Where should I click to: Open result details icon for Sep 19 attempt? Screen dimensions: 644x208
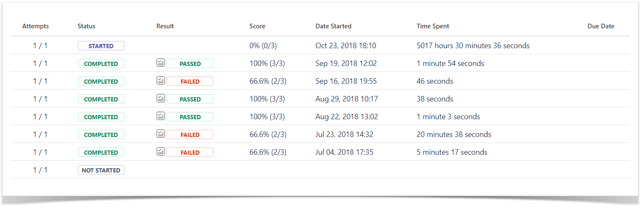[160, 63]
